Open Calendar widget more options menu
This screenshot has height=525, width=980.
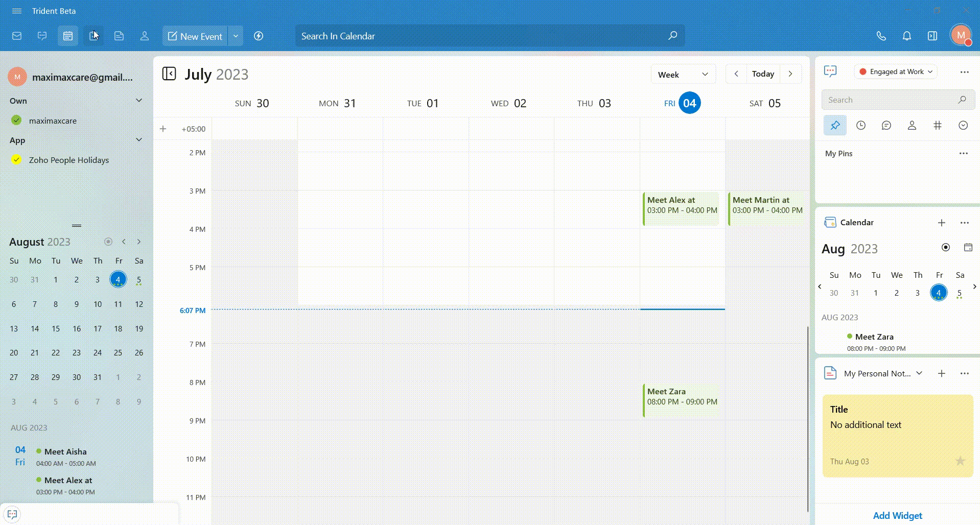[x=964, y=223]
